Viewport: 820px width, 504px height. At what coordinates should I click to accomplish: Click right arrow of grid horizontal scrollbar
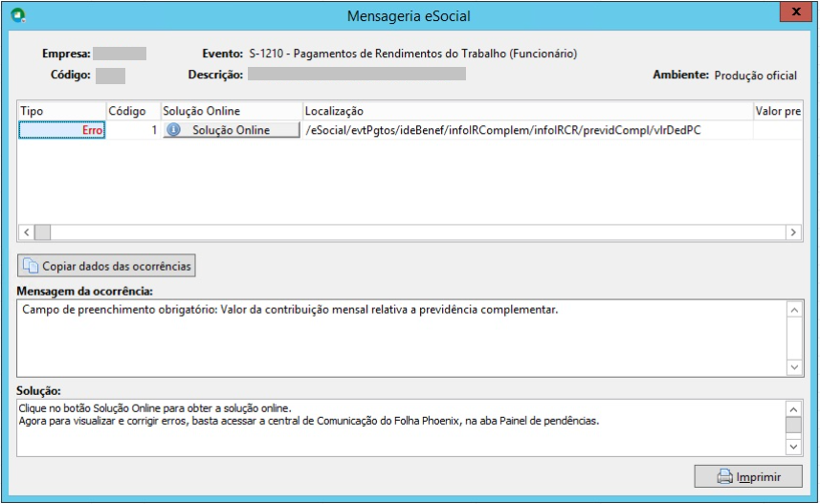[x=793, y=232]
